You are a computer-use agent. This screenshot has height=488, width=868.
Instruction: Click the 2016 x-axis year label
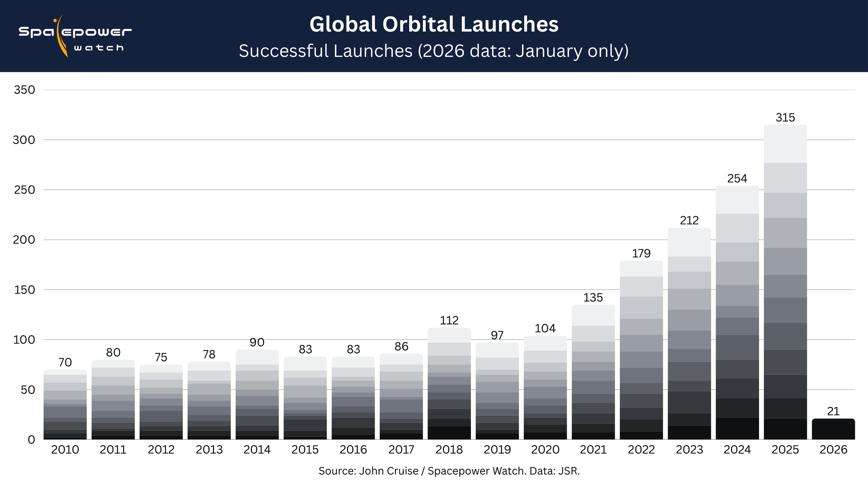(353, 450)
